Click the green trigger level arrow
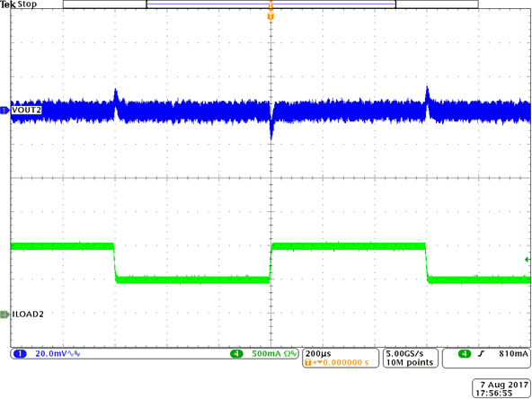The height and width of the screenshot is (399, 532). pyautogui.click(x=528, y=260)
